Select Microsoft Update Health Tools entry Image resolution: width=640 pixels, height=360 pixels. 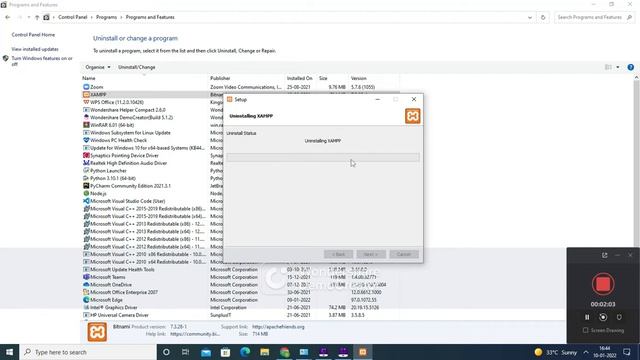point(122,269)
